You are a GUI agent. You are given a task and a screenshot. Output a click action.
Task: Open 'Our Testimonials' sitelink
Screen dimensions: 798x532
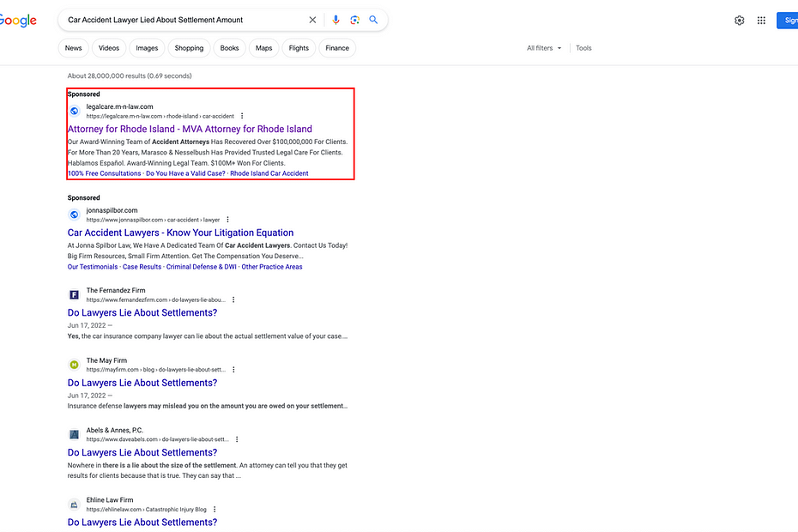point(93,267)
